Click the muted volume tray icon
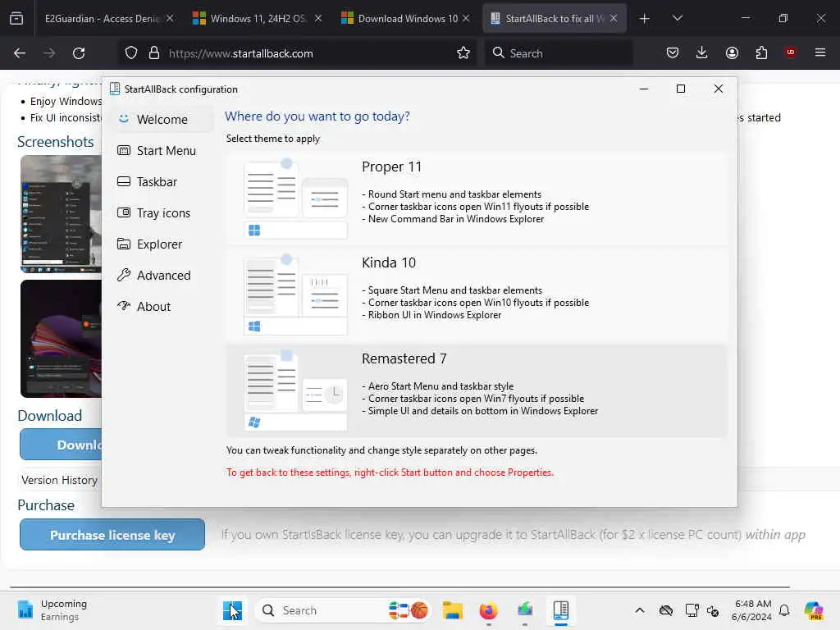This screenshot has width=840, height=630. pos(713,610)
